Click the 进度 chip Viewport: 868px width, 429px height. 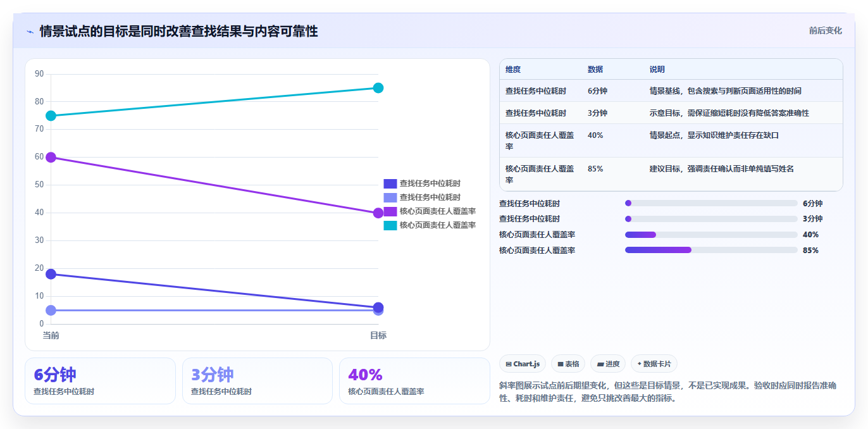click(608, 364)
